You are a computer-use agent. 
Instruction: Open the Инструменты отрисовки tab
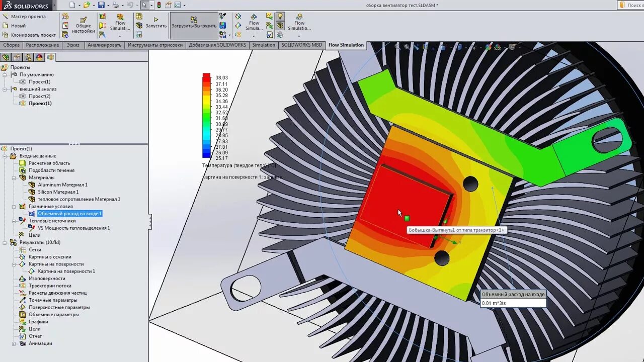pyautogui.click(x=155, y=45)
